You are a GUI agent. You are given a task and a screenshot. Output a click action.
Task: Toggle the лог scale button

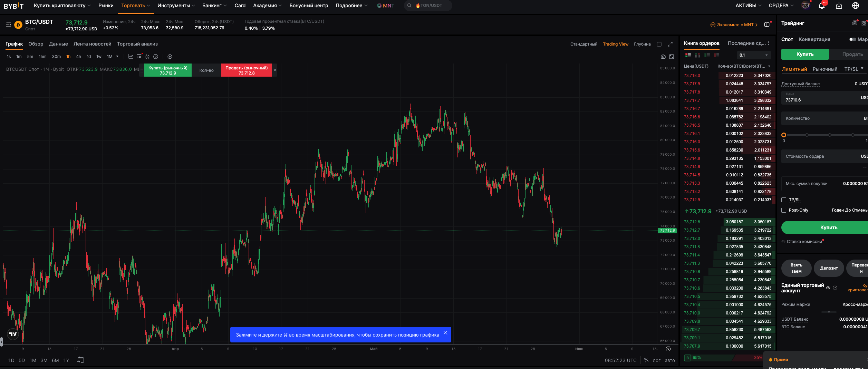(657, 360)
